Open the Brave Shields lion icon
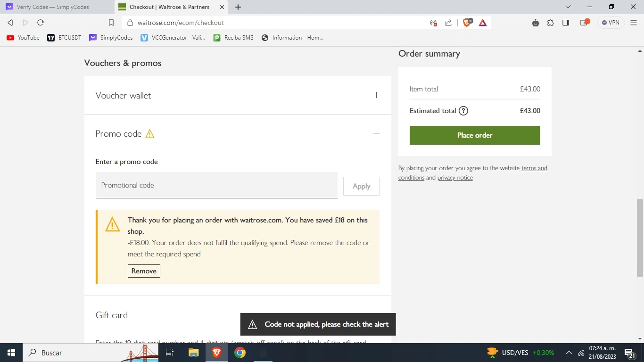This screenshot has width=644, height=362. 467,23
